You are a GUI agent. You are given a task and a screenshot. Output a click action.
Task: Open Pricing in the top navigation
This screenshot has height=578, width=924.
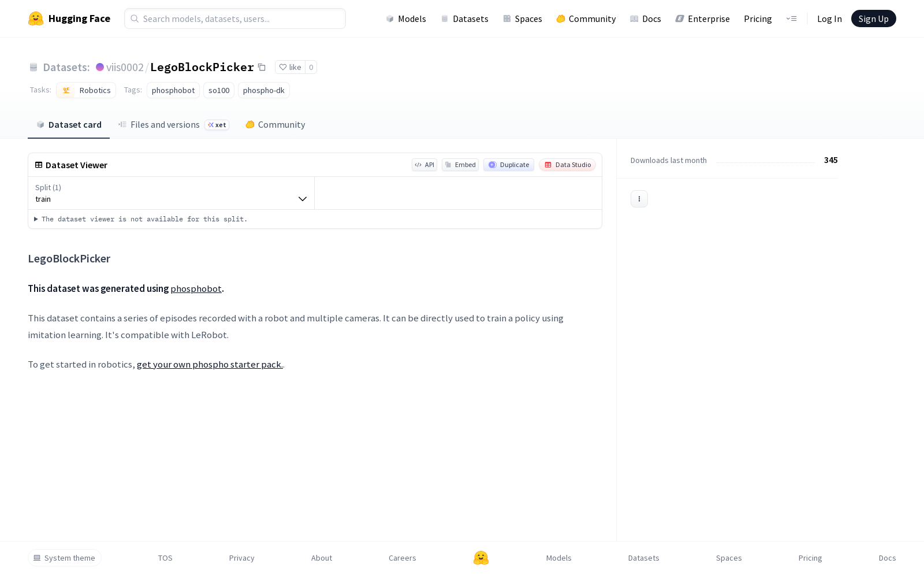point(758,18)
